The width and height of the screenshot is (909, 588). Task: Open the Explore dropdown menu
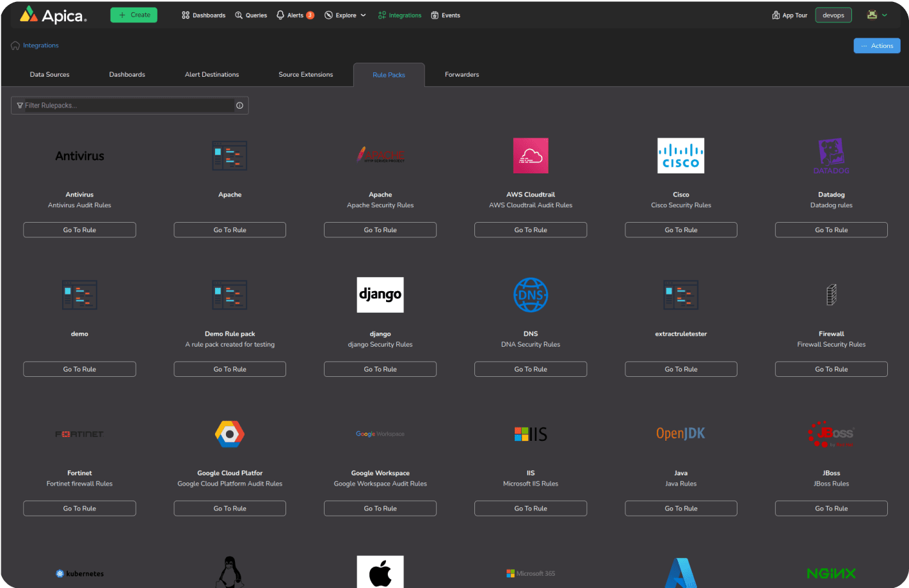345,15
